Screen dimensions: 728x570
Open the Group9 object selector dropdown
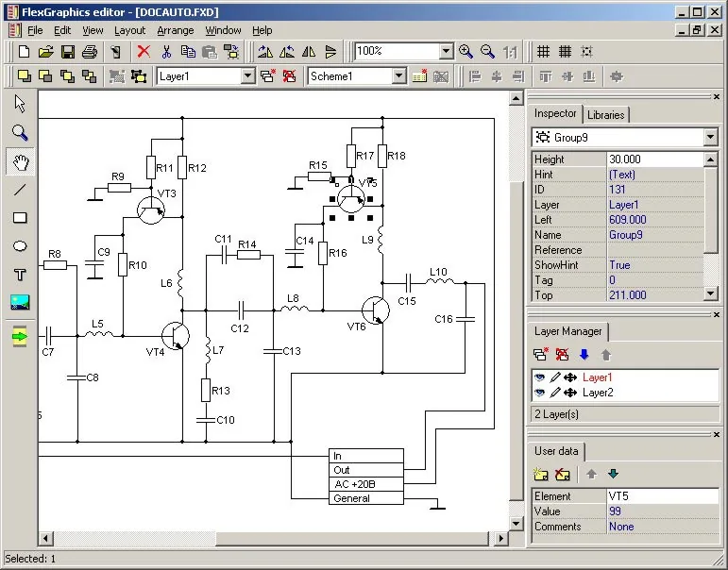point(710,138)
